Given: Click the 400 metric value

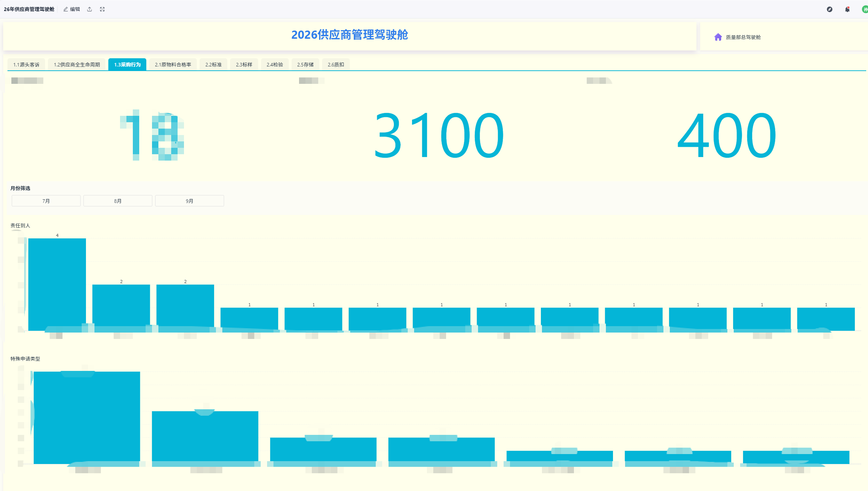Looking at the screenshot, I should pyautogui.click(x=727, y=135).
